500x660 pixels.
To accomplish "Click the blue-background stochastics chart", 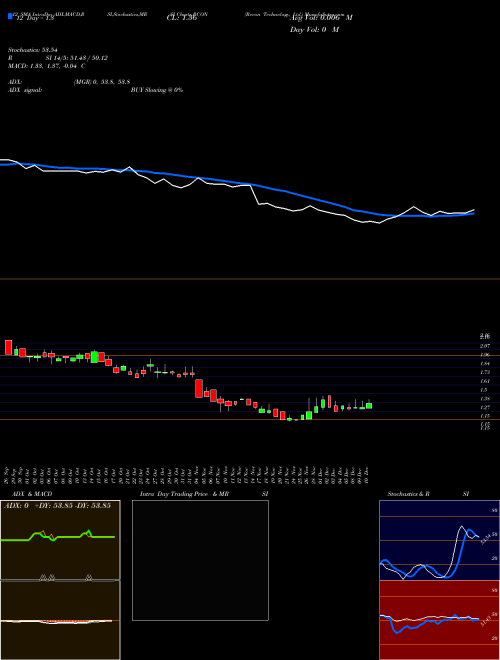I will (x=439, y=540).
